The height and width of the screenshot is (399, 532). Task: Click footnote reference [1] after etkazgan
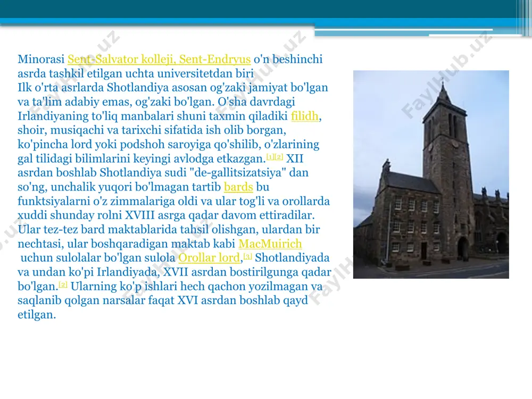click(270, 157)
